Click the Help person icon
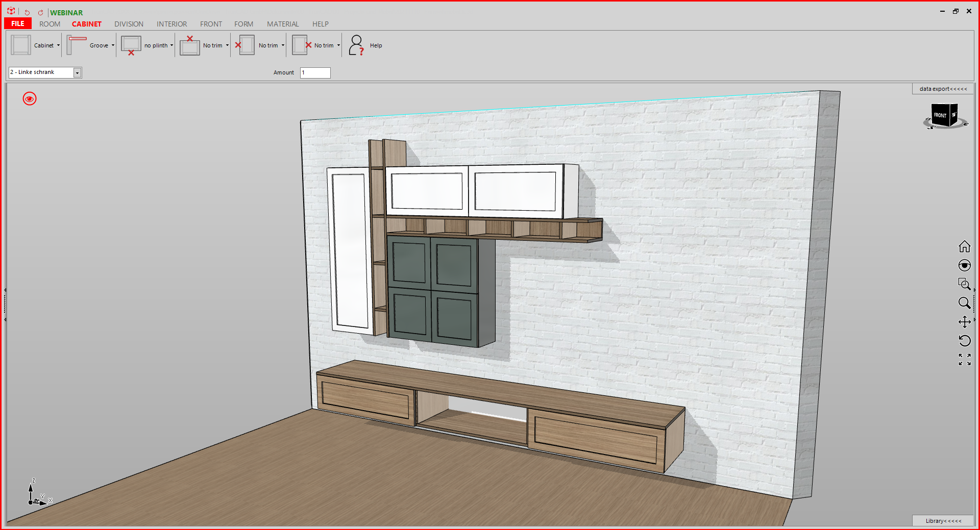980x530 pixels. tap(356, 45)
